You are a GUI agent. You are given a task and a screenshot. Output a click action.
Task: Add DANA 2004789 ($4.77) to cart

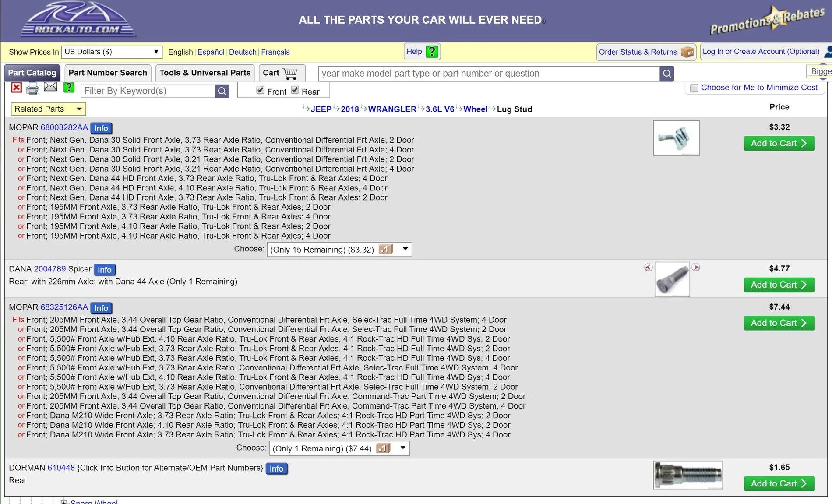click(779, 285)
